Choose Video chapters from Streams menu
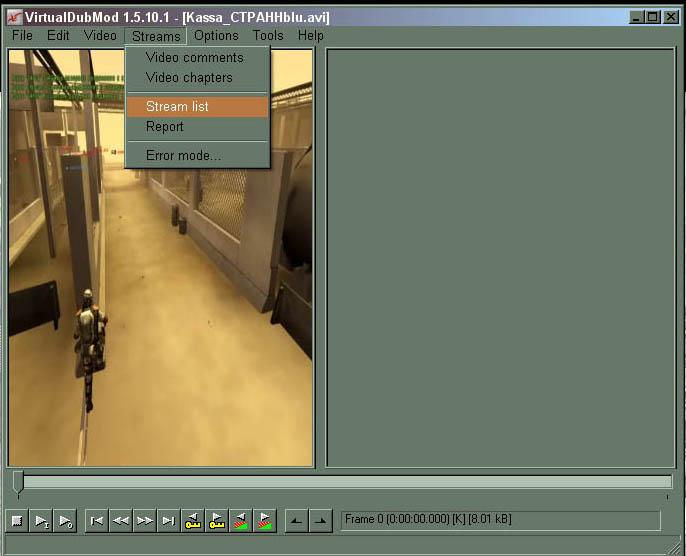 (198, 77)
